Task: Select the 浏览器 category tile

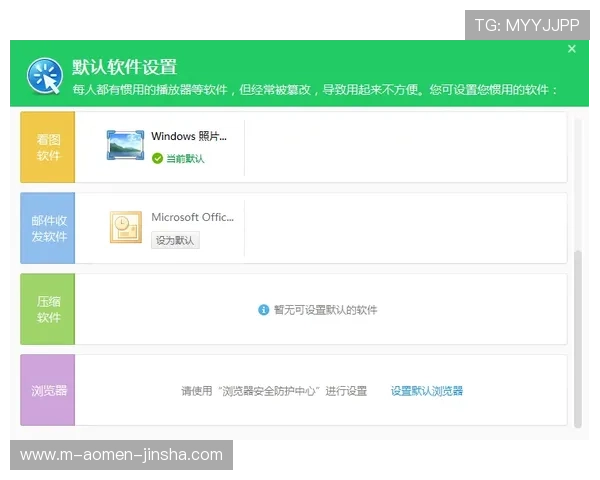Action: click(48, 390)
